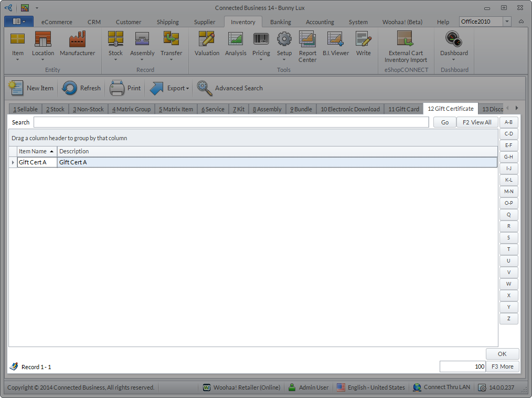Switch to the Supplier ribbon tab
Image resolution: width=532 pixels, height=398 pixels.
[204, 22]
